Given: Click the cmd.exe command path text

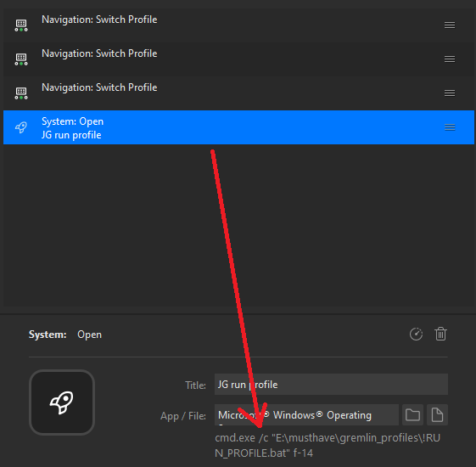Looking at the screenshot, I should pyautogui.click(x=328, y=446).
